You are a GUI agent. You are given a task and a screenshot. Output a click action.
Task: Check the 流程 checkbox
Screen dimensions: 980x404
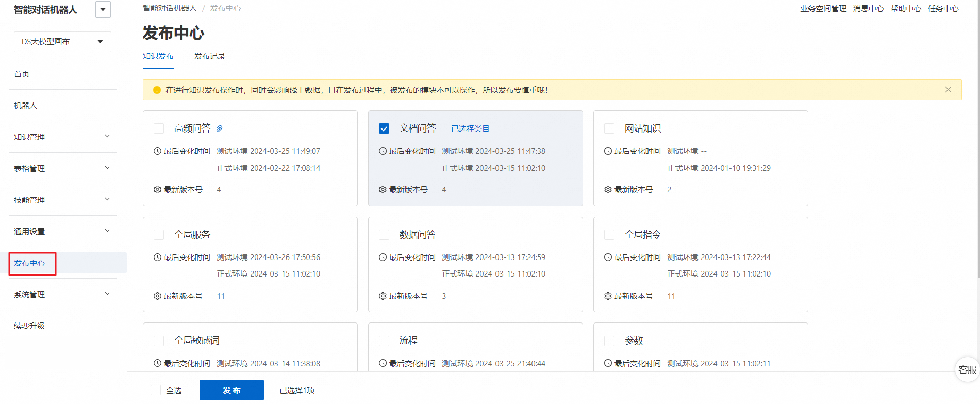click(384, 341)
